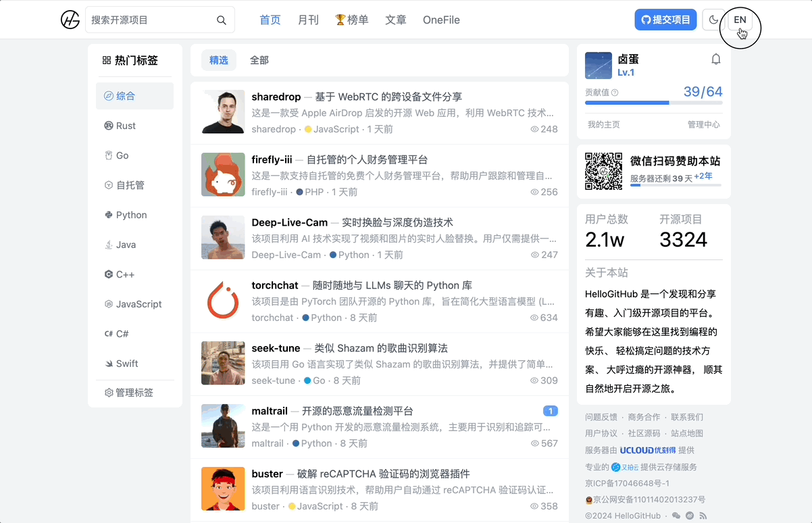
Task: Switch language with the EN button
Action: 740,20
